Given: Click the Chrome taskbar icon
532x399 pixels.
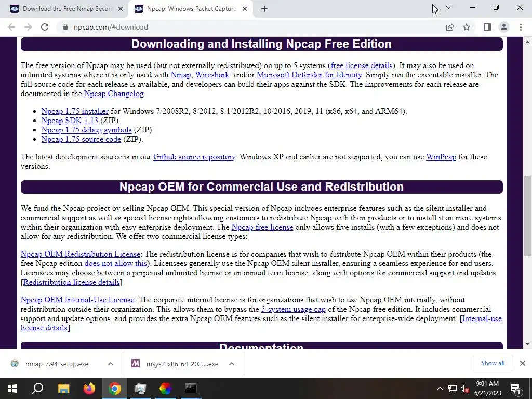Looking at the screenshot, I should click(115, 389).
